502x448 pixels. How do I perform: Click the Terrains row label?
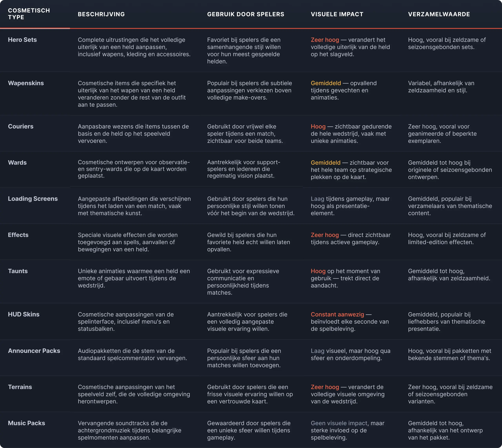point(20,387)
